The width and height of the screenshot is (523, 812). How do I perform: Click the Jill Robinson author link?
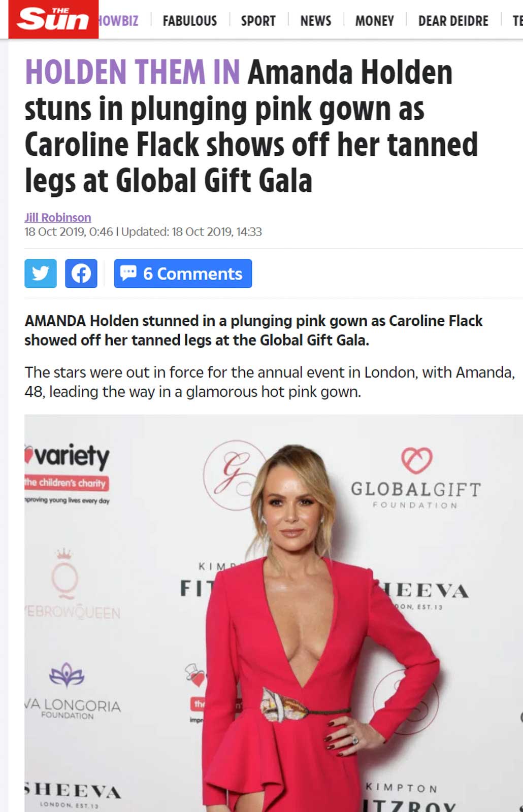click(x=58, y=217)
